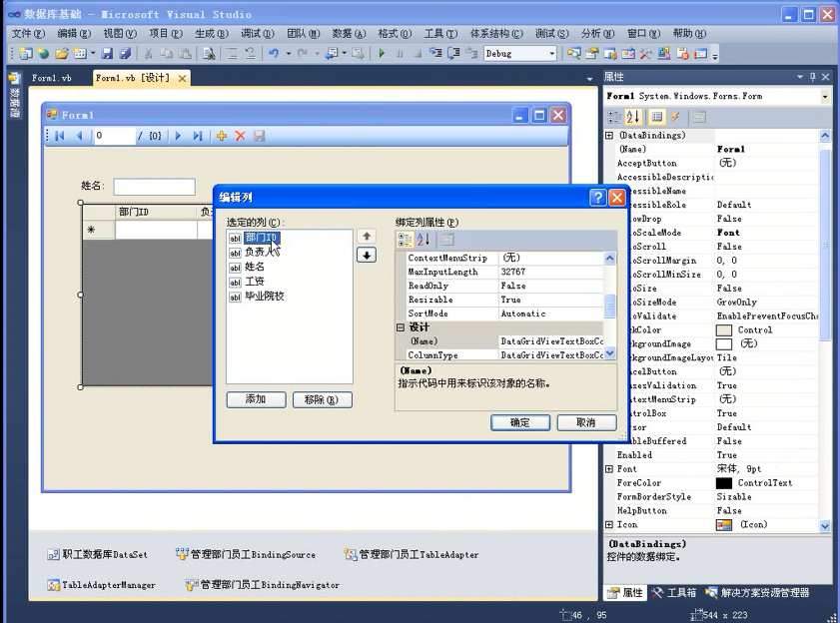Click the record position field in navigator
Viewport: 840px width, 623px height.
(x=114, y=136)
